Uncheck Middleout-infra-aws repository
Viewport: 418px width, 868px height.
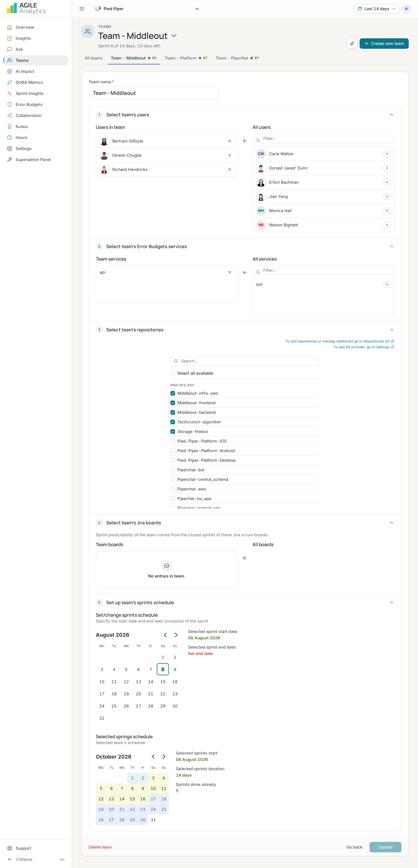173,393
